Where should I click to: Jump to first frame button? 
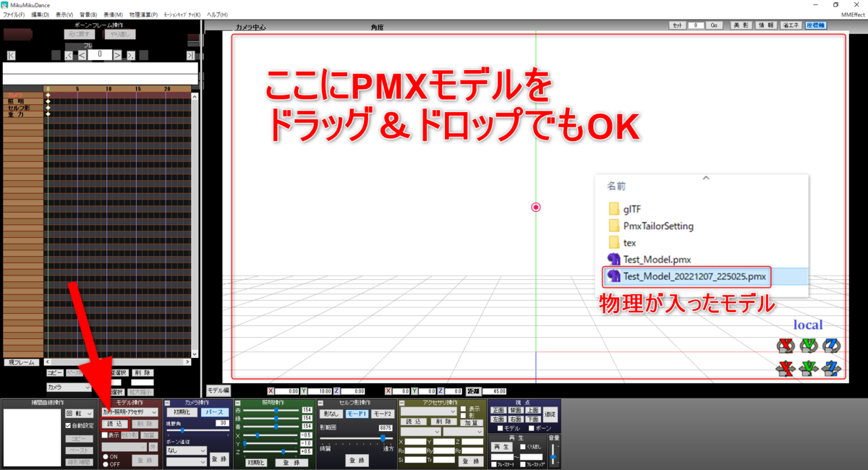click(x=12, y=56)
